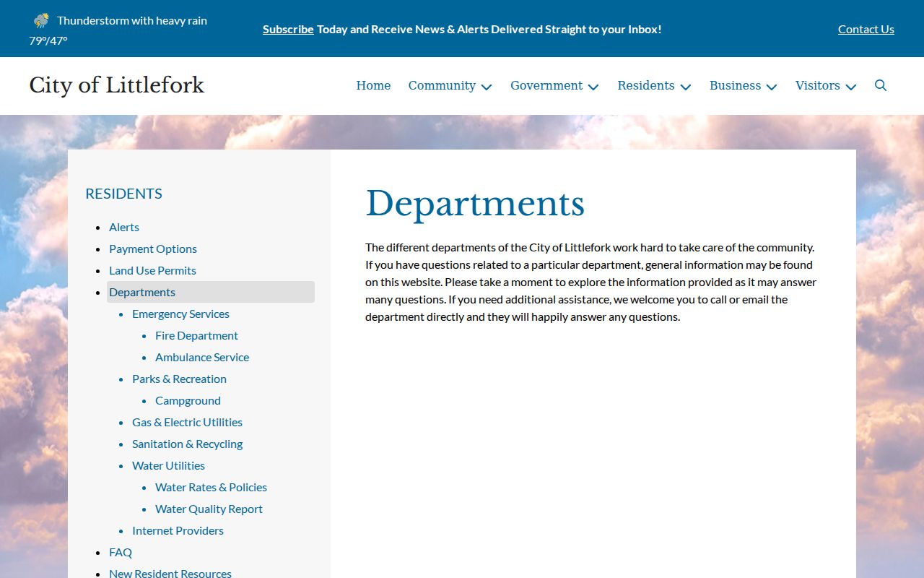Screen dimensions: 924x578
Task: Open Emergency Services sidebar link
Action: pyautogui.click(x=180, y=314)
